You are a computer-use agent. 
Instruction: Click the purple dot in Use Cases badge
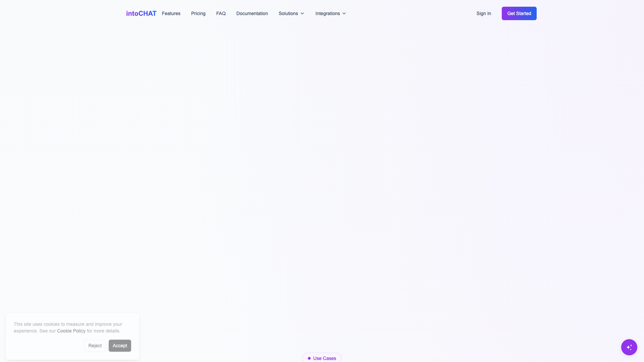pyautogui.click(x=309, y=358)
